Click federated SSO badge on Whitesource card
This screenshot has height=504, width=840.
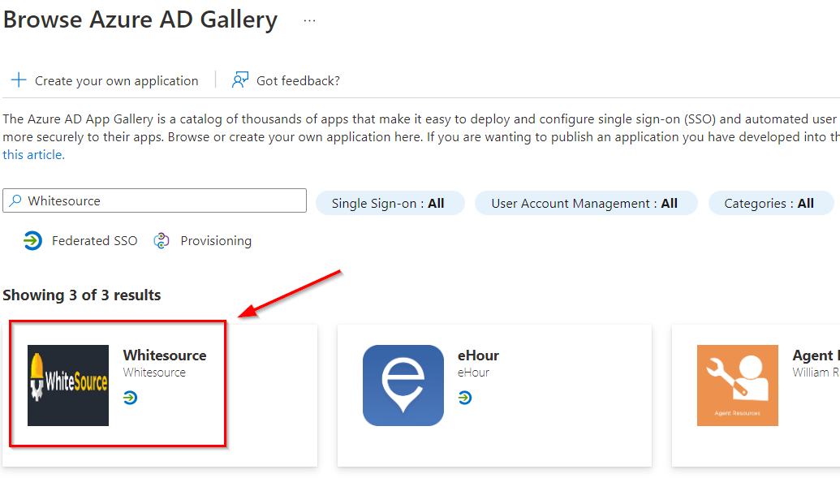[x=131, y=398]
